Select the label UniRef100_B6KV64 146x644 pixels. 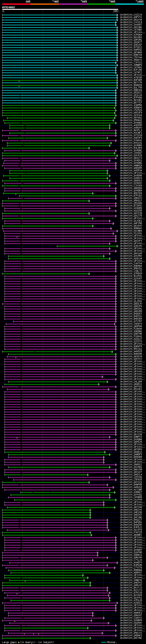click(131, 193)
